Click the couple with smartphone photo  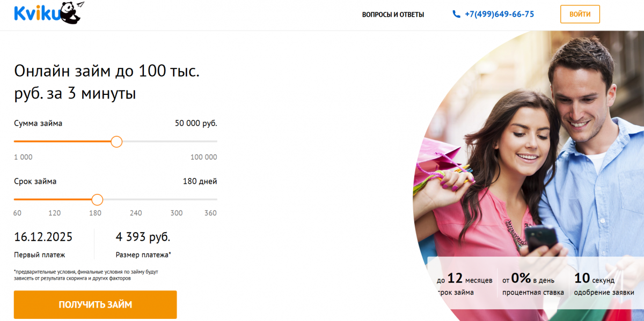(x=531, y=161)
